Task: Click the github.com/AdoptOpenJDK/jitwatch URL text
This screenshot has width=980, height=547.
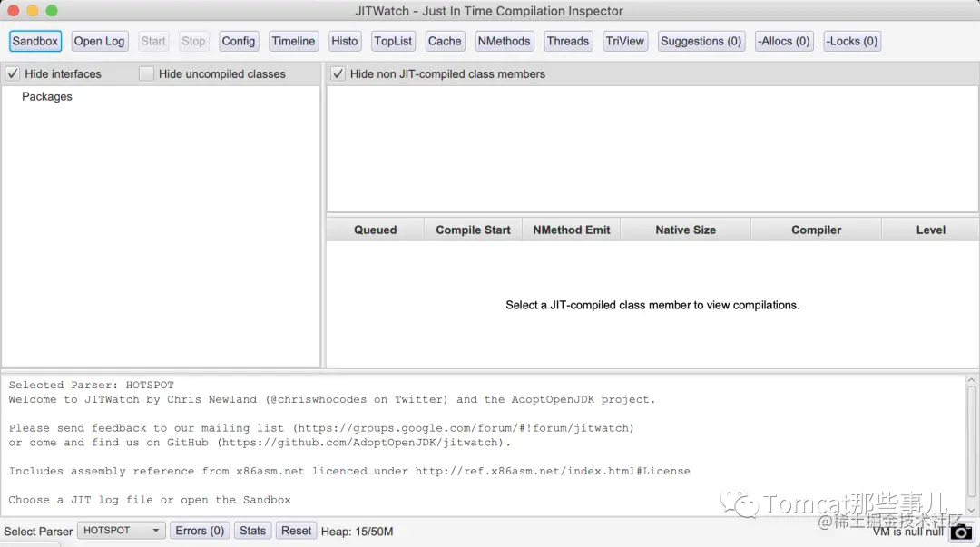Action: (x=360, y=443)
